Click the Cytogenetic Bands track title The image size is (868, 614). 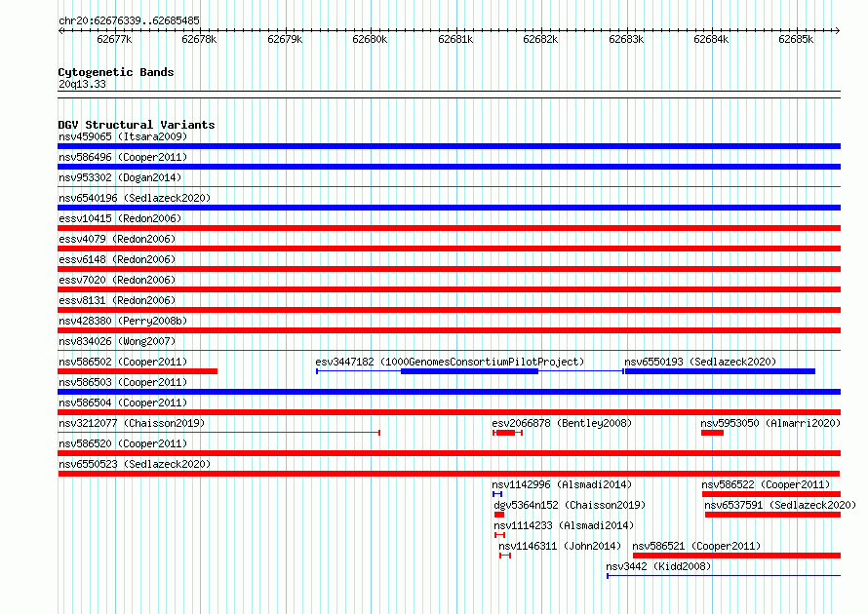(116, 72)
